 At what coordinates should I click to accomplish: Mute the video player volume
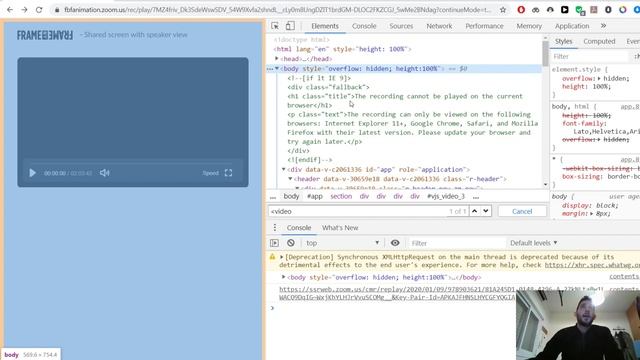104,173
